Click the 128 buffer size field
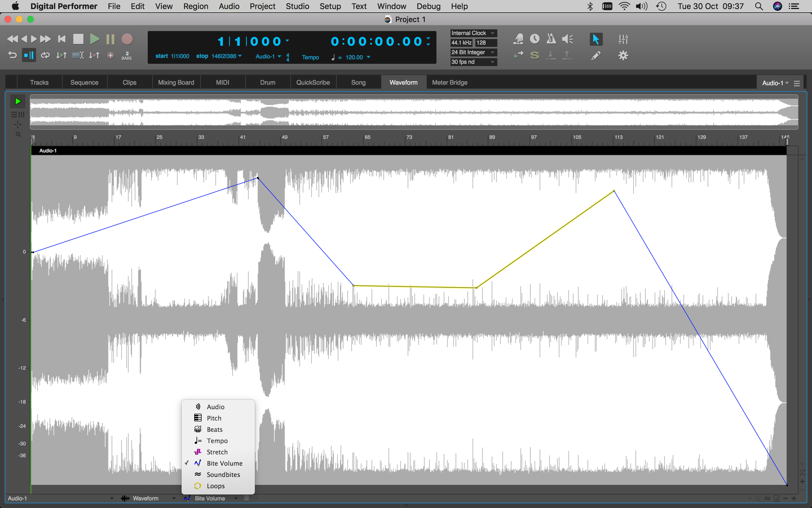The image size is (812, 508). click(486, 43)
